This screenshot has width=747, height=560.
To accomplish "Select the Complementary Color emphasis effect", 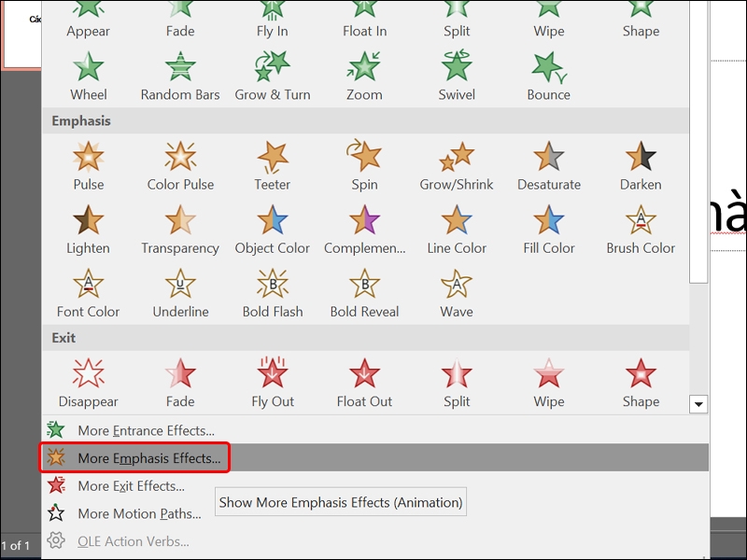I will click(364, 230).
